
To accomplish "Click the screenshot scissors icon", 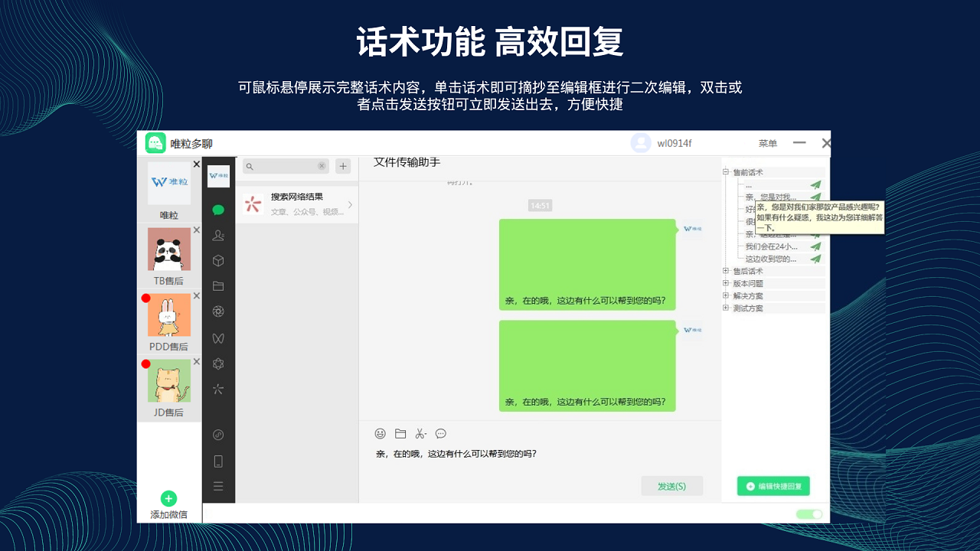I will coord(420,433).
